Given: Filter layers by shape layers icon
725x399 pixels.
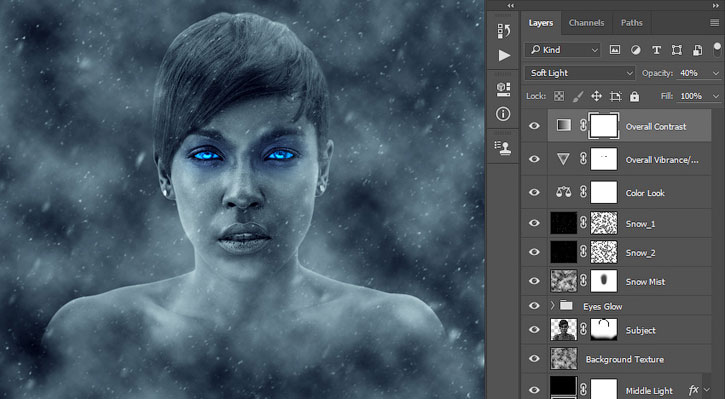Looking at the screenshot, I should [x=676, y=50].
